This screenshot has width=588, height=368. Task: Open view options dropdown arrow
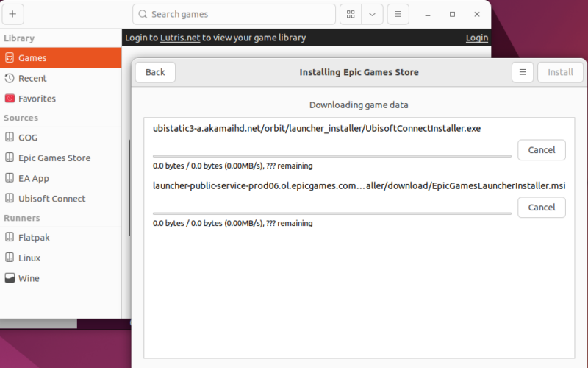point(372,14)
